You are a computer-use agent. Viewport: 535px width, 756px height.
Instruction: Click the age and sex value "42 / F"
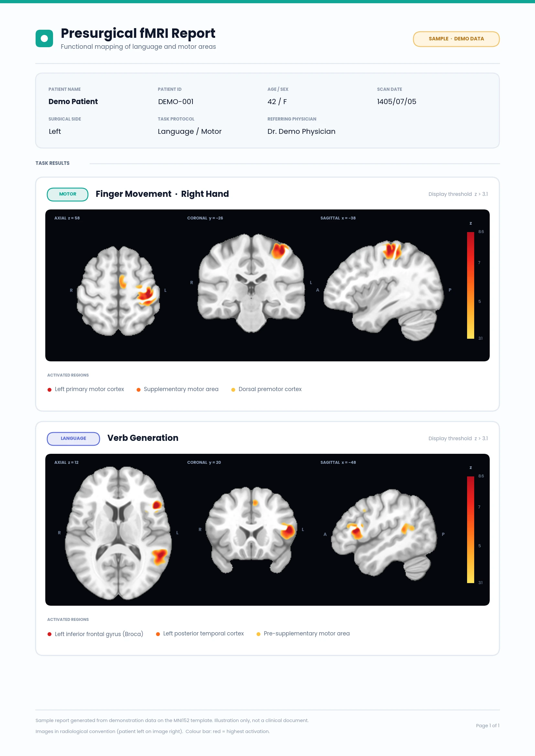277,101
